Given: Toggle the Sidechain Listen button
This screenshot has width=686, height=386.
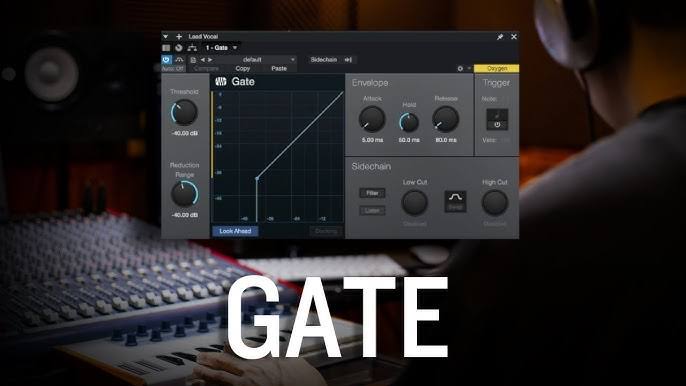Looking at the screenshot, I should [372, 211].
